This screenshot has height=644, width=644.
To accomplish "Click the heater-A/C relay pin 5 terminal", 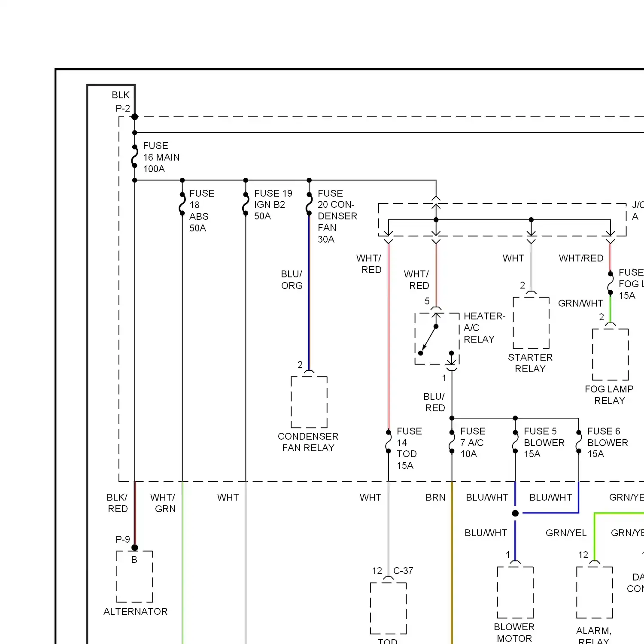I will pyautogui.click(x=436, y=309).
